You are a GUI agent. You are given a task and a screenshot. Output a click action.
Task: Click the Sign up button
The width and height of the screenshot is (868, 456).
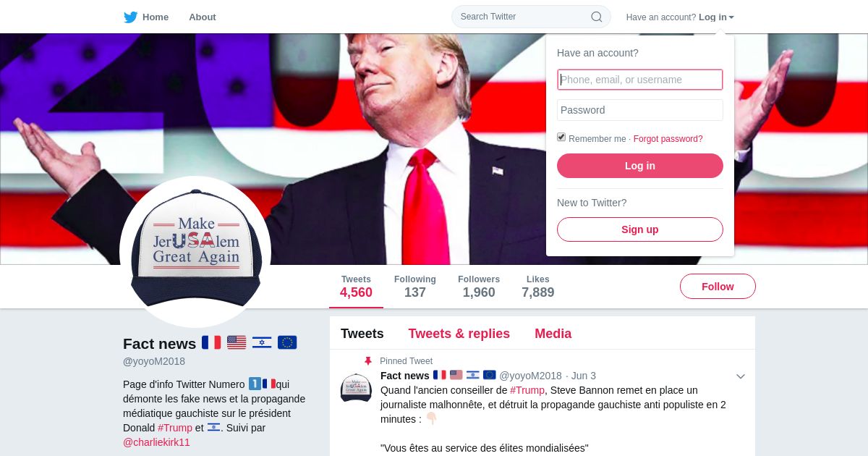(x=640, y=229)
